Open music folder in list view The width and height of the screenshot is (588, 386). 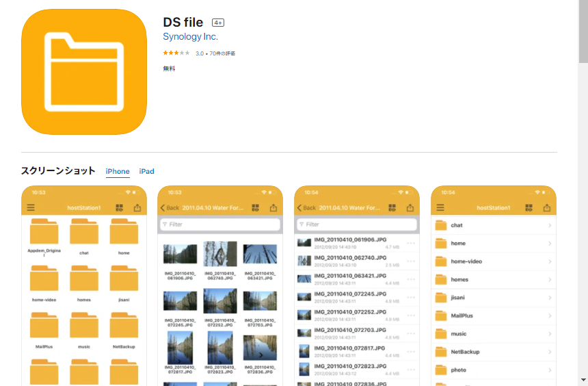tap(494, 334)
